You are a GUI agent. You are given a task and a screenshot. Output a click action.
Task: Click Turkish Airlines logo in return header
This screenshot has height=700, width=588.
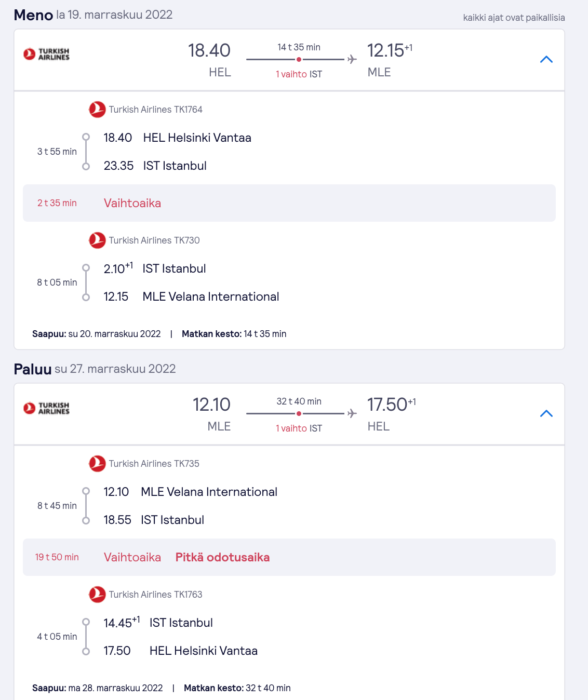[x=46, y=408]
